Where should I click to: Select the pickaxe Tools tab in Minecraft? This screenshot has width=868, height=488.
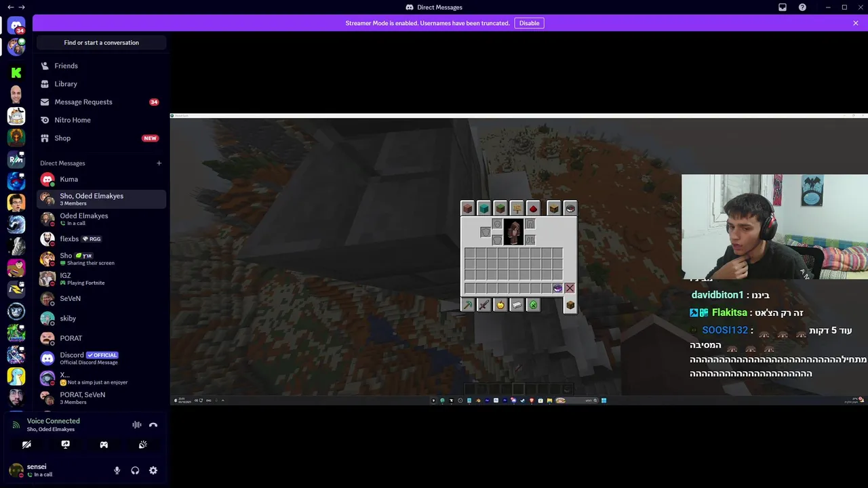coord(467,306)
